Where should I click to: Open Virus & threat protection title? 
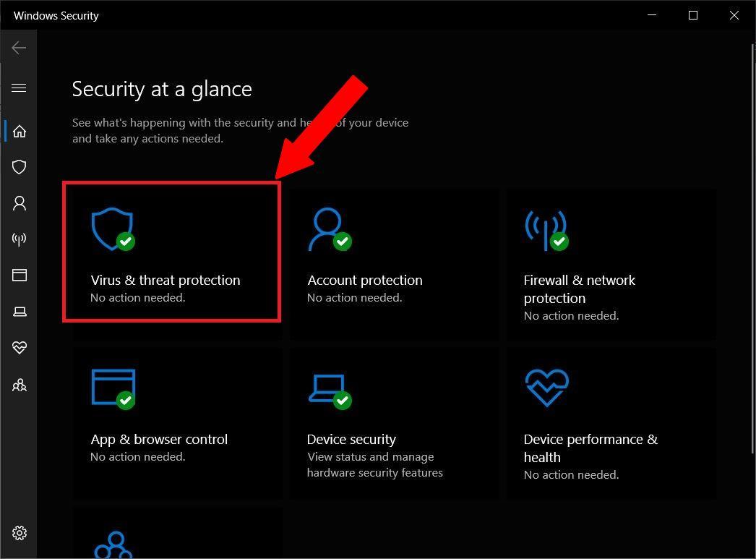pos(166,281)
